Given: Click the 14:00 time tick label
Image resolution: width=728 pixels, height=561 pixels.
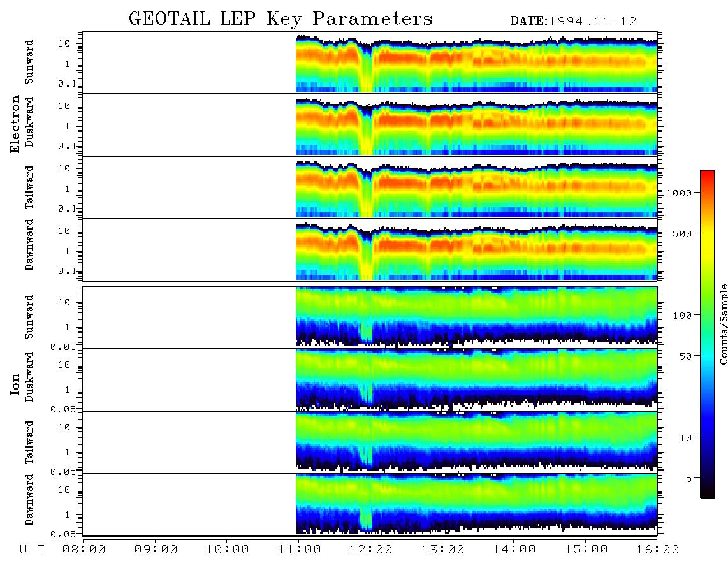Looking at the screenshot, I should click(x=514, y=550).
